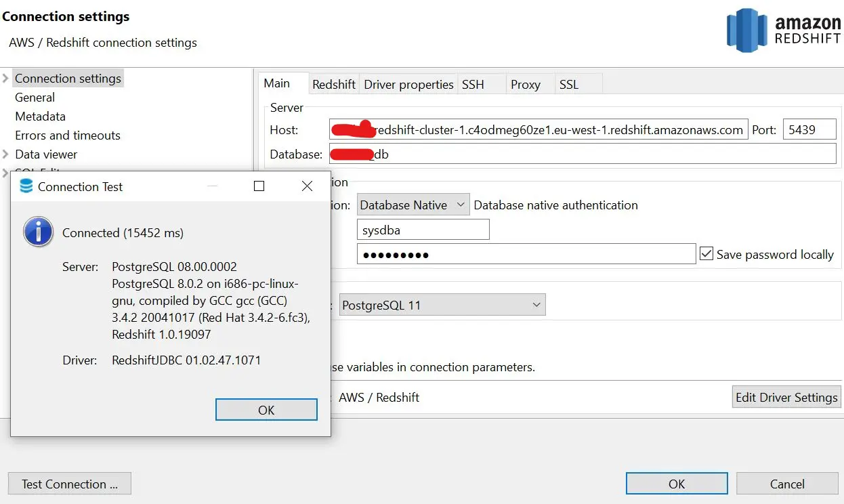
Task: Click the Test Connection button
Action: (x=70, y=484)
